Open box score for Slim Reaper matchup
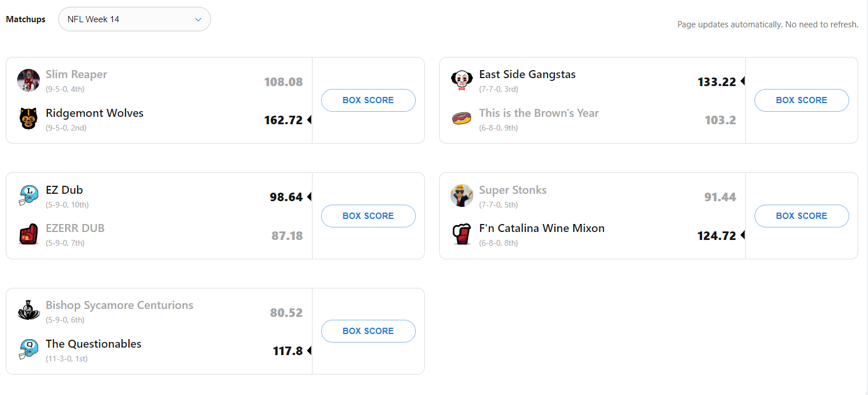Image resolution: width=868 pixels, height=395 pixels. pos(368,100)
